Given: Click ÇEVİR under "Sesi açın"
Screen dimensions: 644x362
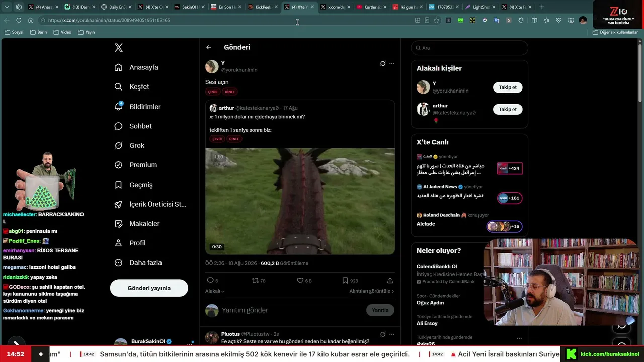Looking at the screenshot, I should [213, 92].
